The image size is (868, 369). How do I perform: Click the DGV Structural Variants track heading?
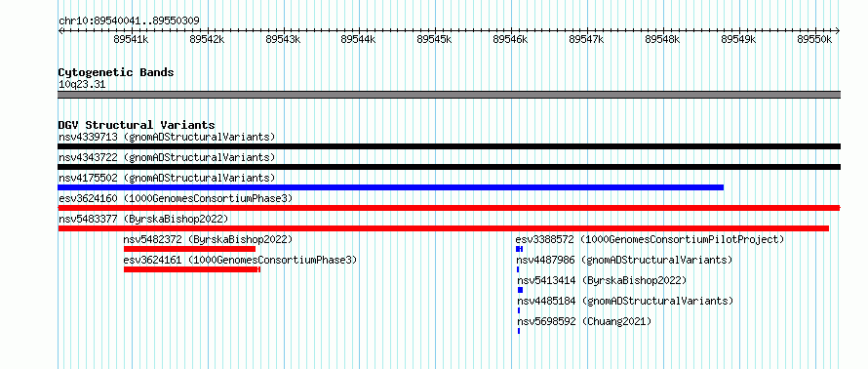(137, 125)
